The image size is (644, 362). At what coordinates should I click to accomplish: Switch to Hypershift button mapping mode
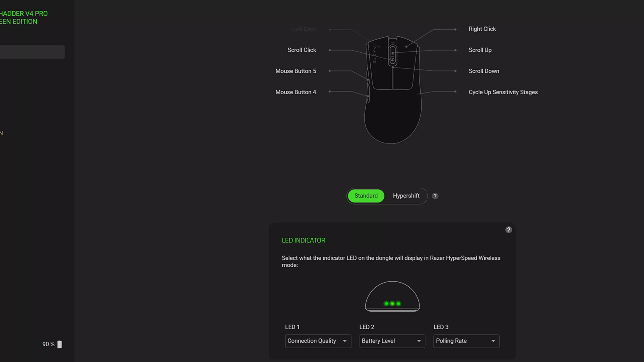406,196
